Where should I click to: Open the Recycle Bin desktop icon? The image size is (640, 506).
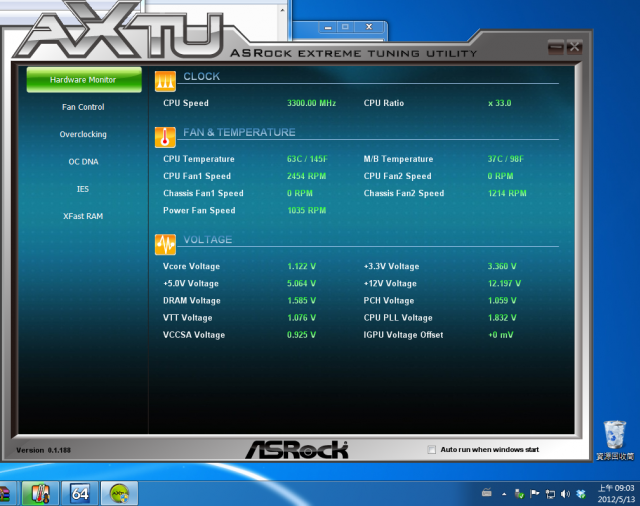click(x=615, y=441)
